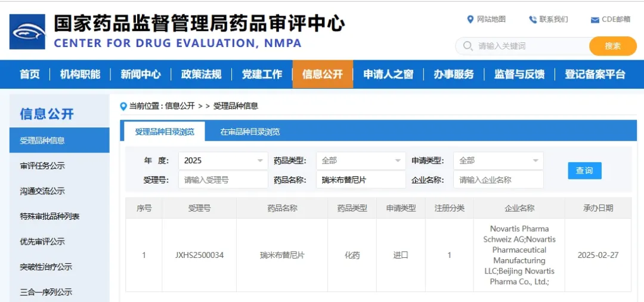Image resolution: width=644 pixels, height=302 pixels.
Task: Open the 年度 2025 dropdown
Action: (x=223, y=161)
